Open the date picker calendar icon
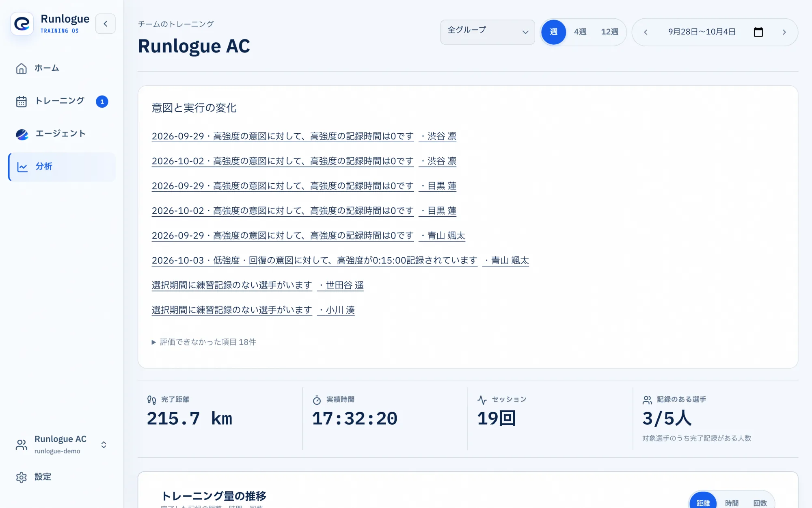 pyautogui.click(x=758, y=32)
